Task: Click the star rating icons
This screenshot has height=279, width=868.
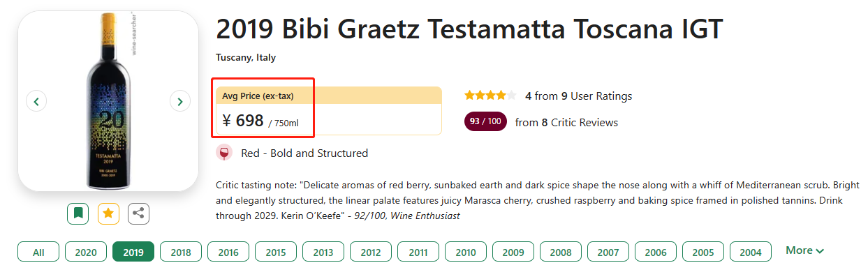Action: coord(490,96)
